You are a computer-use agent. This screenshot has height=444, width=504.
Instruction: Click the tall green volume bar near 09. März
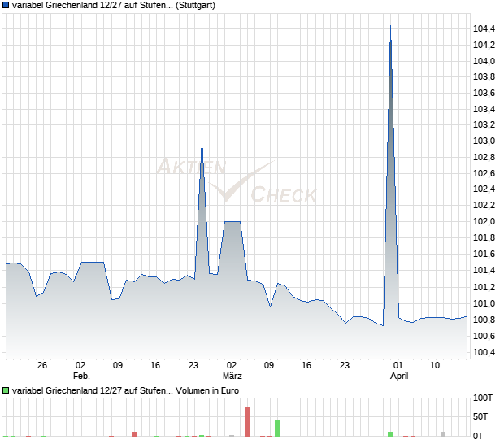277,429
